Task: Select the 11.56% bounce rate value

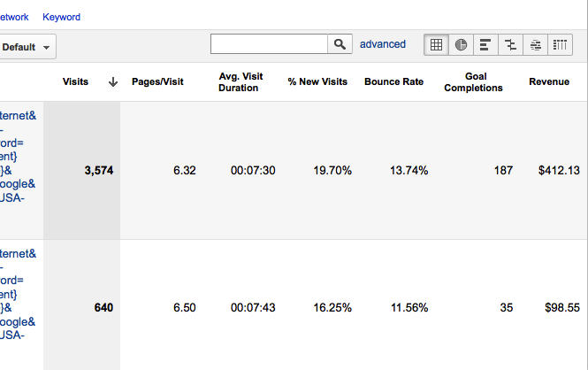Action: click(409, 308)
